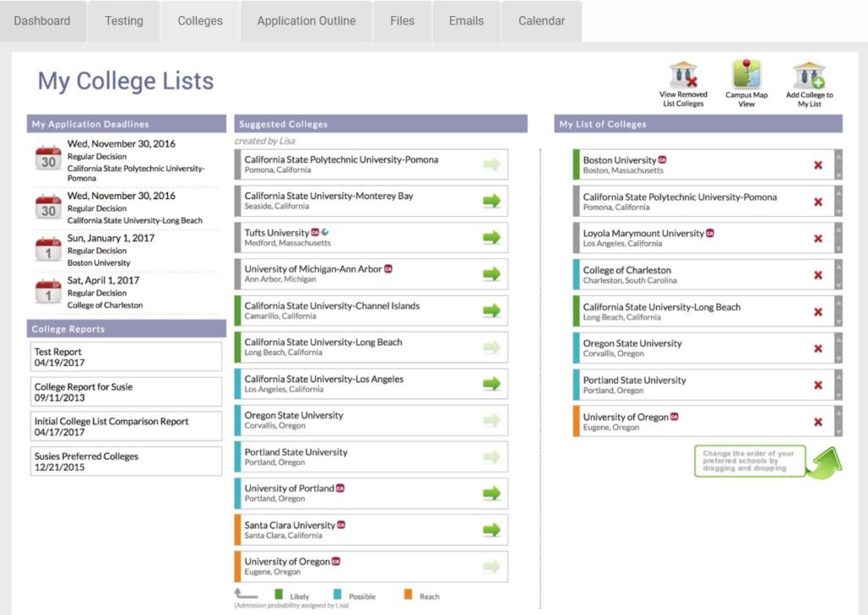This screenshot has width=868, height=615.
Task: Open the Application Outline tab
Action: click(306, 21)
